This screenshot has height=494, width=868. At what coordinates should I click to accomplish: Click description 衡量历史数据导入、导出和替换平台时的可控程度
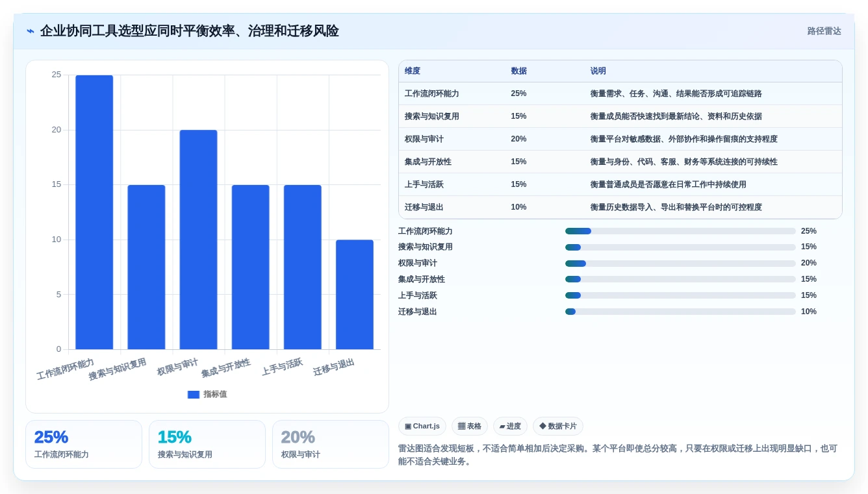tap(676, 207)
